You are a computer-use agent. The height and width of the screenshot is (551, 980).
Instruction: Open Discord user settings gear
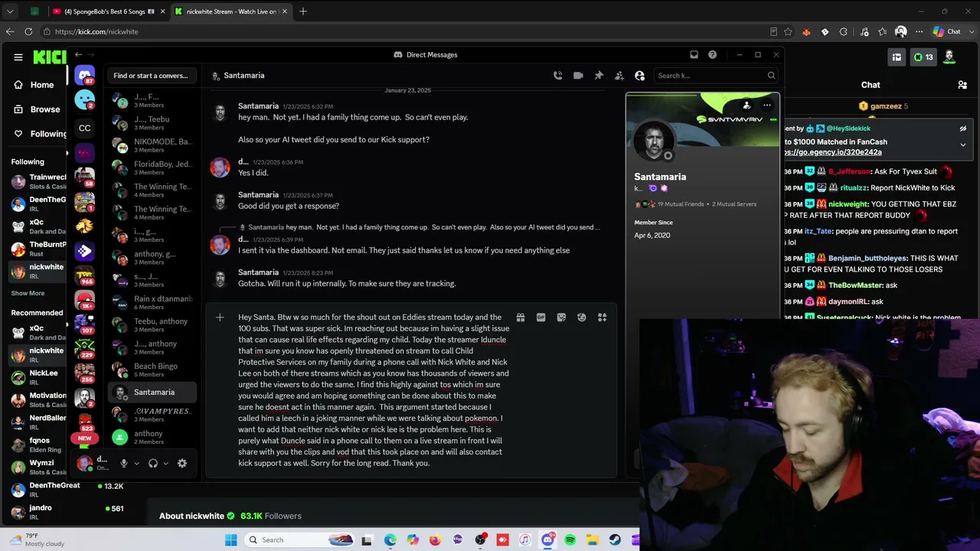click(x=182, y=463)
